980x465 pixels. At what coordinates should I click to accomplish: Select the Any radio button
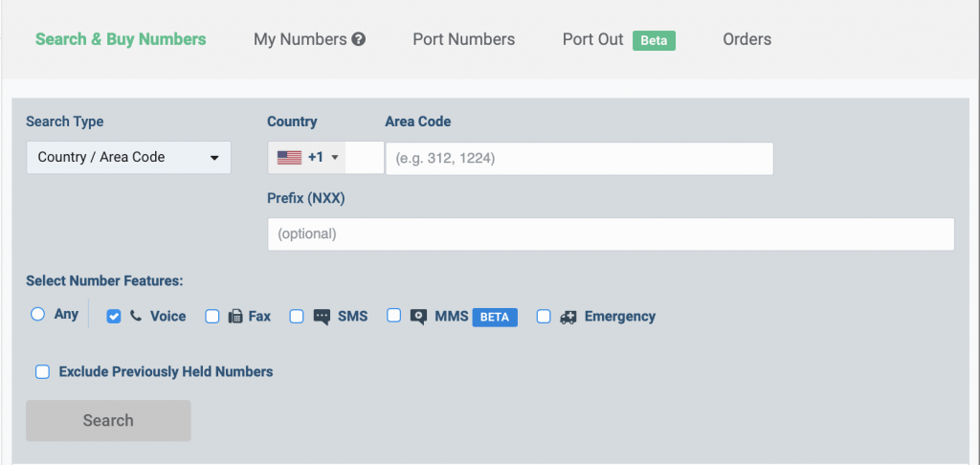coord(38,315)
